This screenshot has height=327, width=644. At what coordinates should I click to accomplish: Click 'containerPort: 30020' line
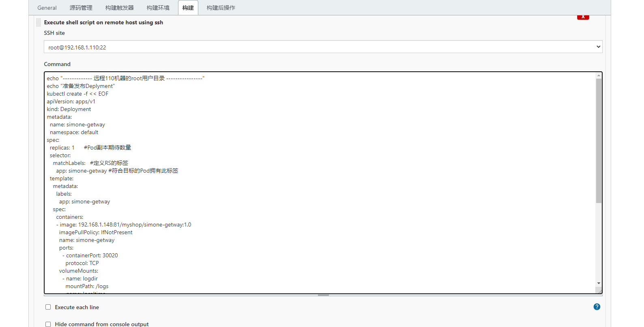tap(90, 255)
